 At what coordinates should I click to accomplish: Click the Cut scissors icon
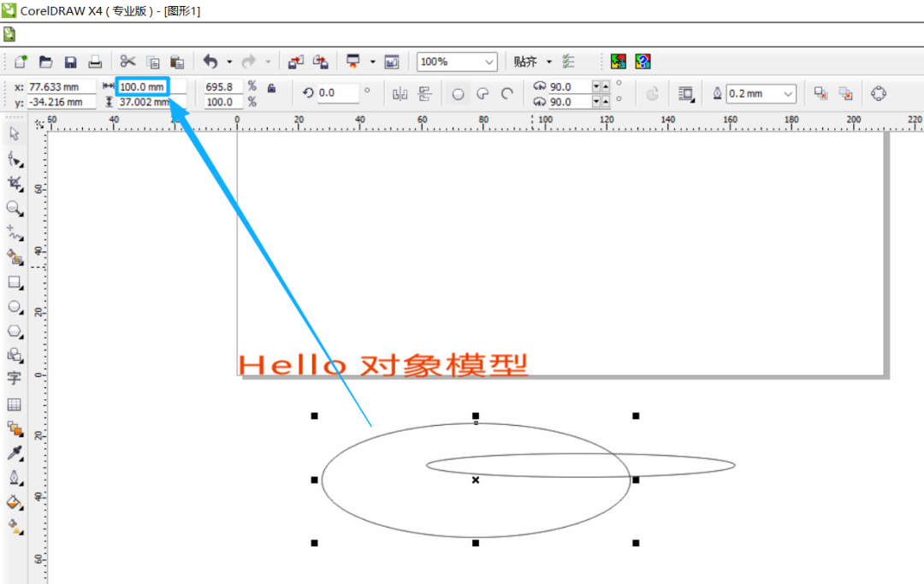(x=128, y=62)
